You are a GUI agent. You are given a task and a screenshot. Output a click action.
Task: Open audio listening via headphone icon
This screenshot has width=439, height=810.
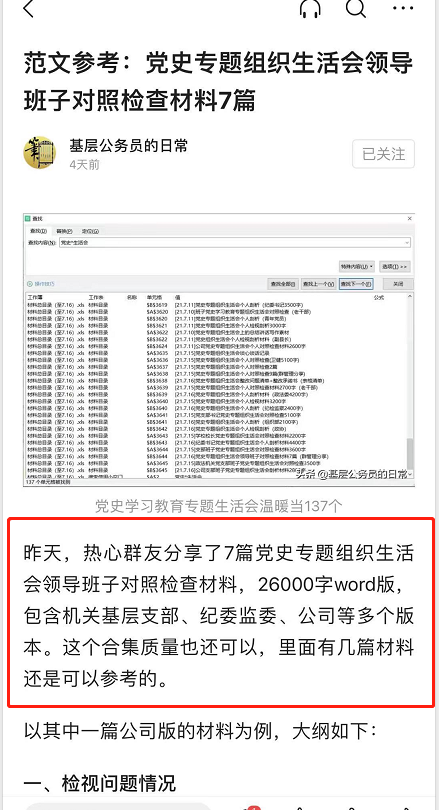(310, 8)
